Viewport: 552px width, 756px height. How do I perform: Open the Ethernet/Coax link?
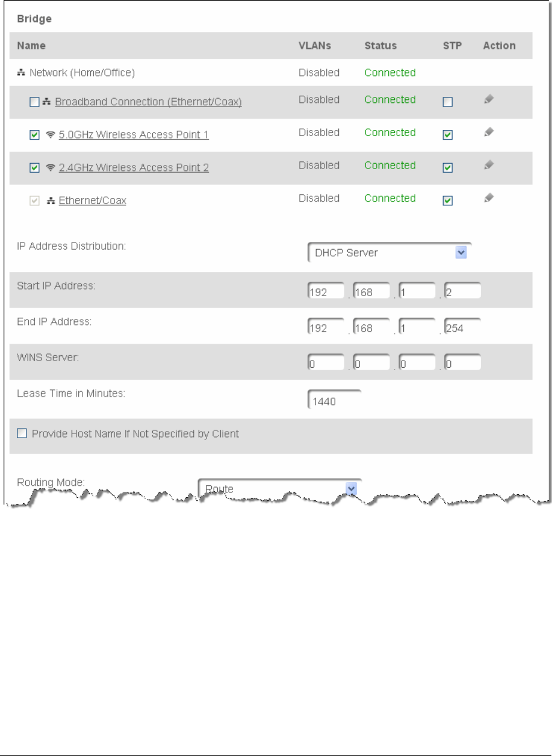[x=93, y=201]
